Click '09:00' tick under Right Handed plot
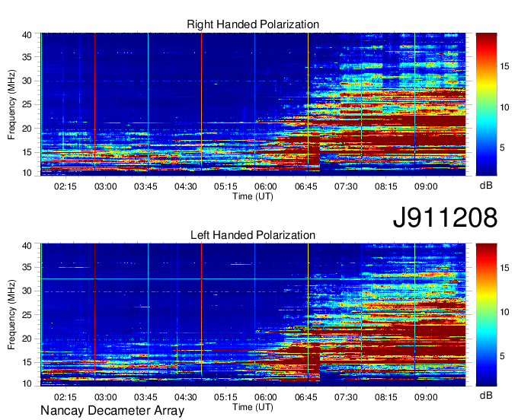This screenshot has width=518, height=420. [426, 186]
